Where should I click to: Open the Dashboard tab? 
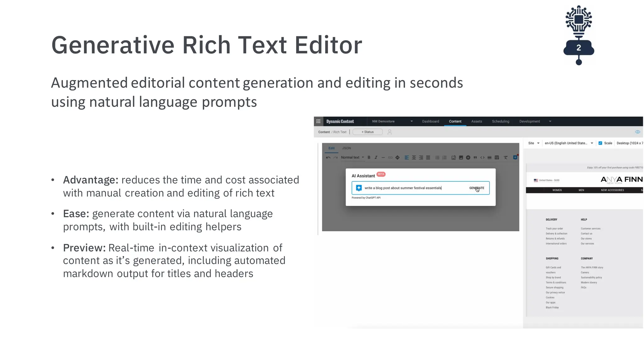point(430,121)
